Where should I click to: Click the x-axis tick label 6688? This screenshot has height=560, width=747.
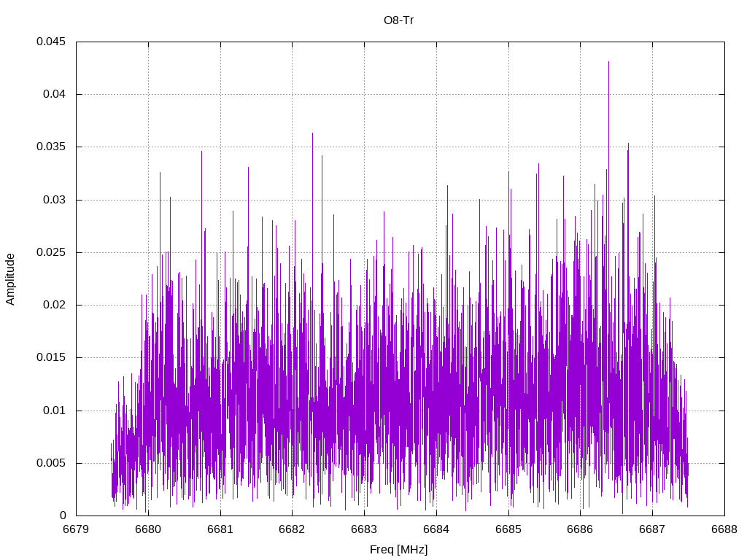point(724,529)
